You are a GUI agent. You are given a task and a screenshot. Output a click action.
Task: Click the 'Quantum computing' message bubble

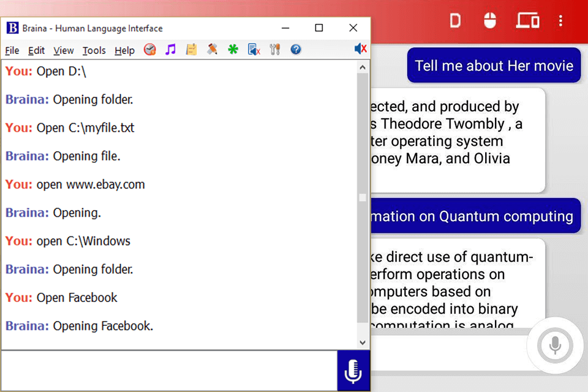[475, 216]
